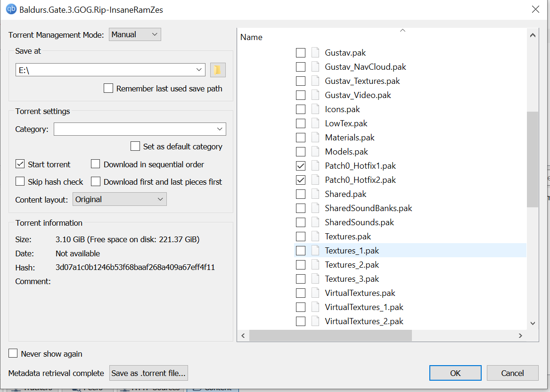Check the Textures_1.pak checkbox
This screenshot has width=550, height=392.
coord(301,250)
